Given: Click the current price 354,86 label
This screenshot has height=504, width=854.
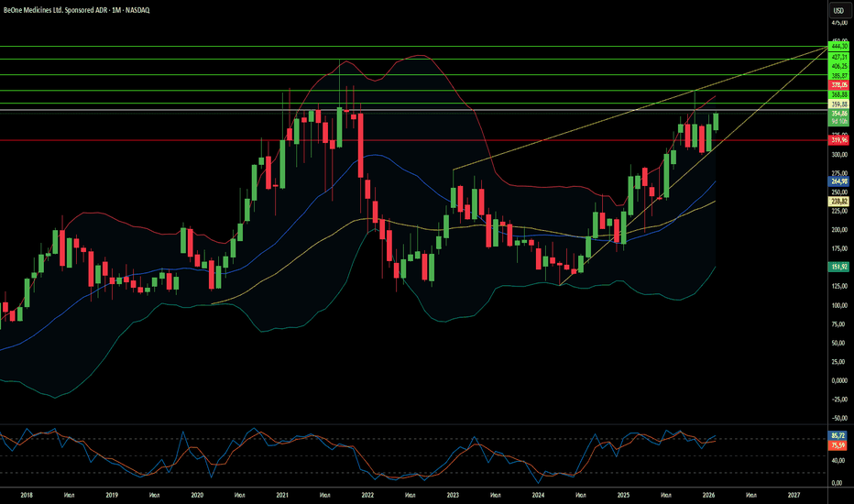Looking at the screenshot, I should [838, 114].
